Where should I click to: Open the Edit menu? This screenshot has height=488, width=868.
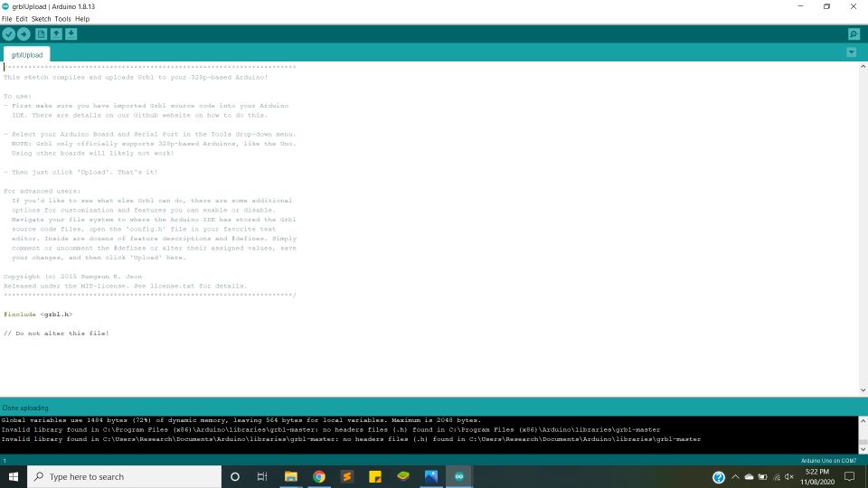22,19
